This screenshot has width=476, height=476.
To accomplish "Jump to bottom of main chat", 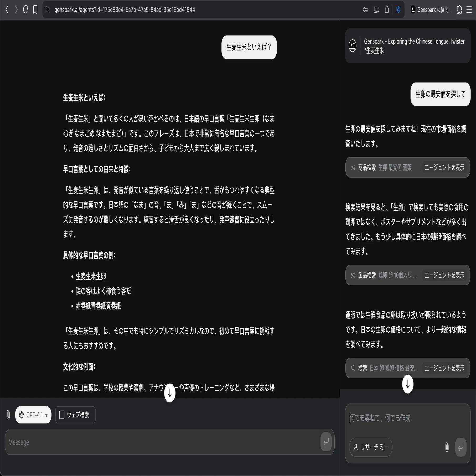I will point(170,393).
